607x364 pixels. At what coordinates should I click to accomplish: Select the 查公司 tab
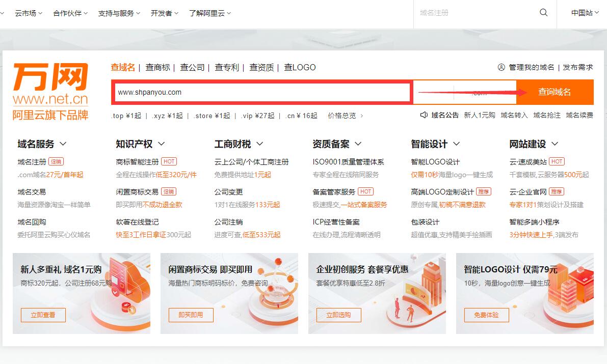193,67
